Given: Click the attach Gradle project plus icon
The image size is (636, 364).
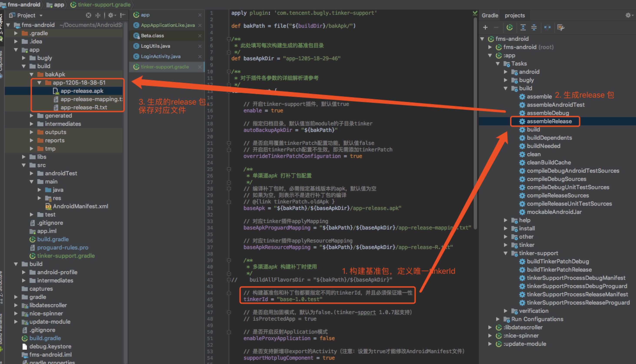Looking at the screenshot, I should [485, 27].
